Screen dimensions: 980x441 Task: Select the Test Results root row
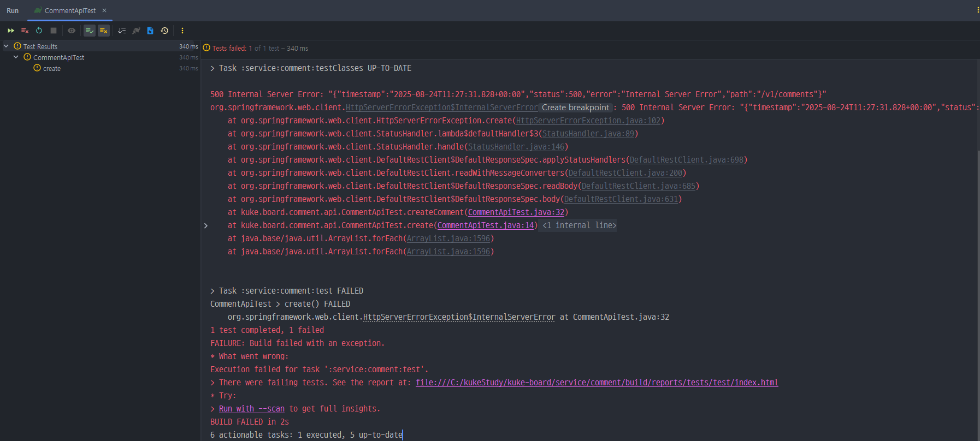coord(100,46)
